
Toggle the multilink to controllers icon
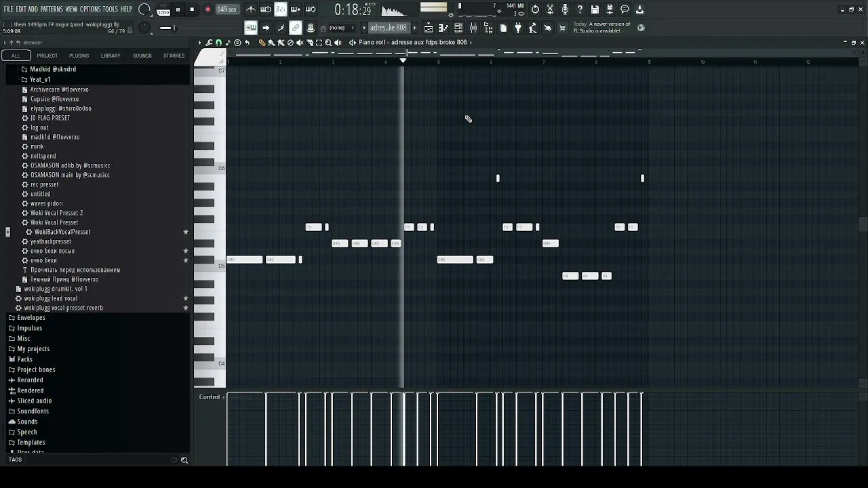pos(296,28)
